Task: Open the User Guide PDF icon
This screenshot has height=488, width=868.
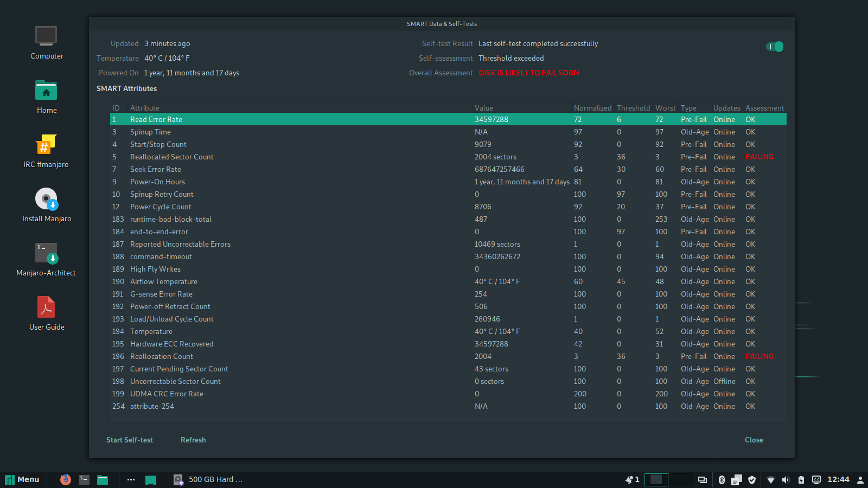Action: [47, 314]
